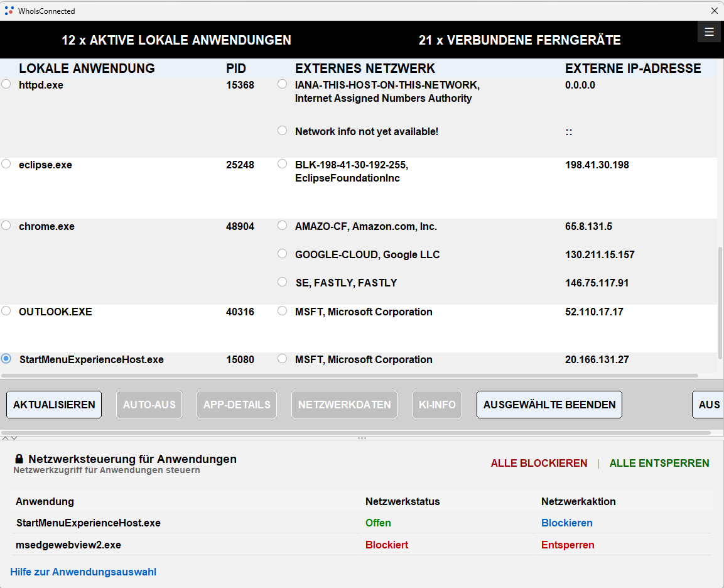Click ALLE ENTSPERREN link
This screenshot has height=588, width=724.
pyautogui.click(x=659, y=463)
